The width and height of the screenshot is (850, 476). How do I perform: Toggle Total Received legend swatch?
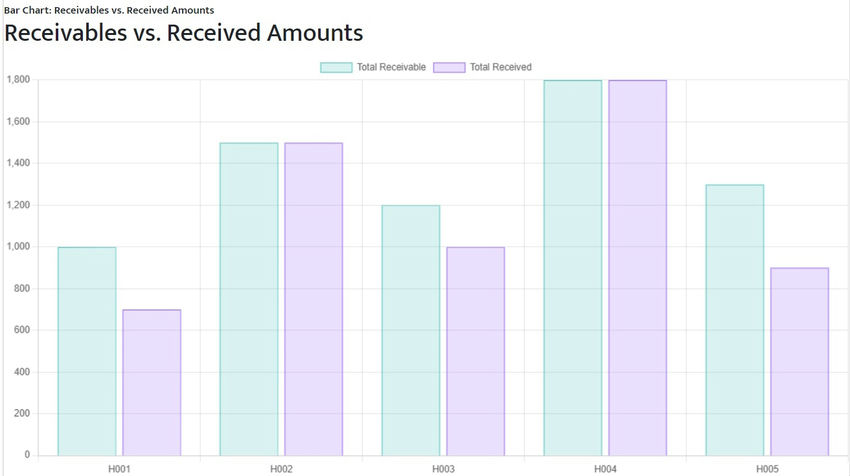point(449,67)
